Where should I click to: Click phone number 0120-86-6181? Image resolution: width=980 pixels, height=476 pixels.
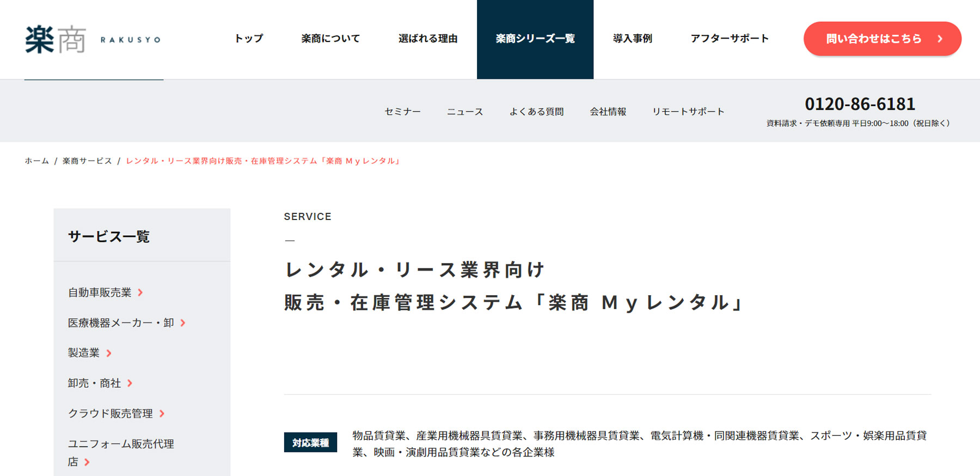tap(860, 103)
